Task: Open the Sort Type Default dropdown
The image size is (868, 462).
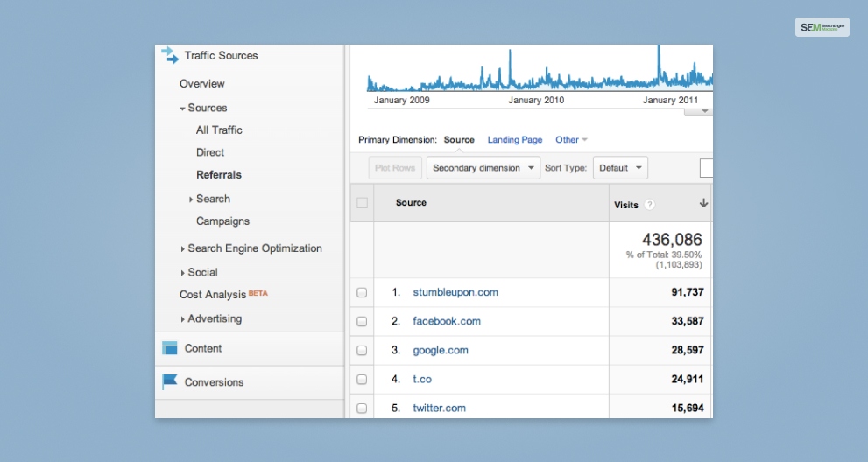Action: pyautogui.click(x=620, y=168)
